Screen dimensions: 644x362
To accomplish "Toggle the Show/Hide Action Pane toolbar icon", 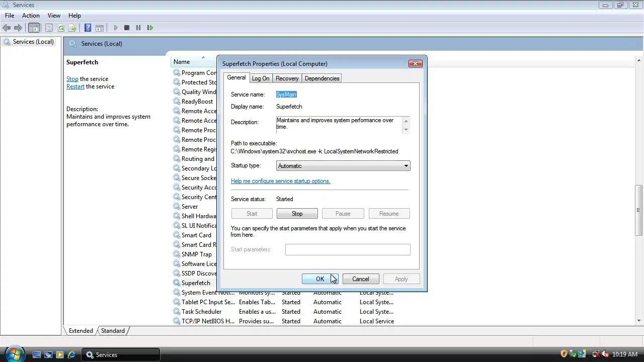I will point(100,28).
